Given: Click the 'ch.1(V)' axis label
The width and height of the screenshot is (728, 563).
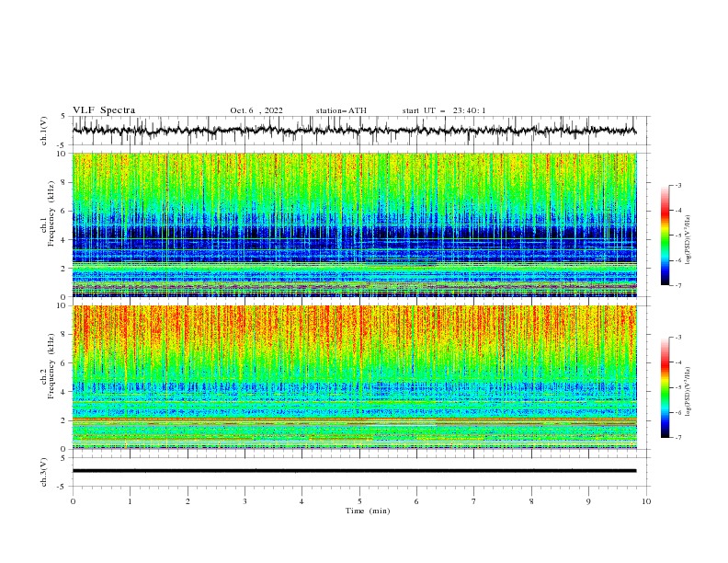Looking at the screenshot, I should (x=44, y=131).
